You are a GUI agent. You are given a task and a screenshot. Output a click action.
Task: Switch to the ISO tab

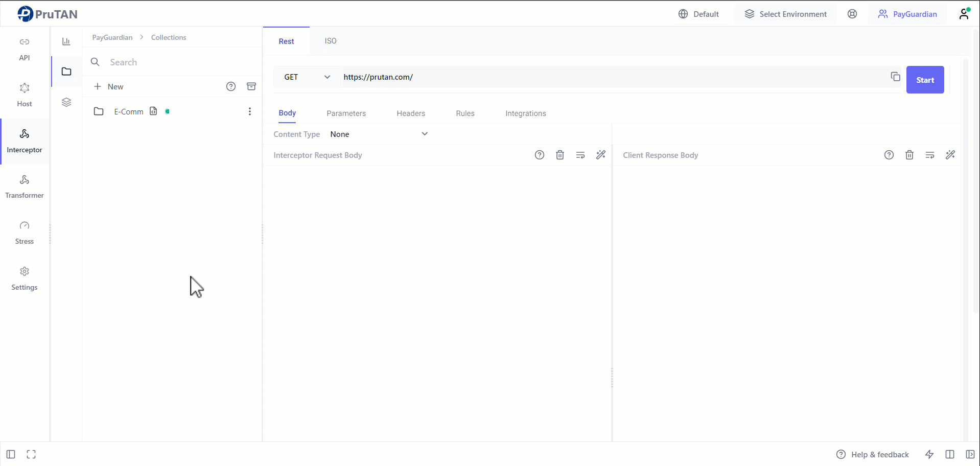coord(331,41)
